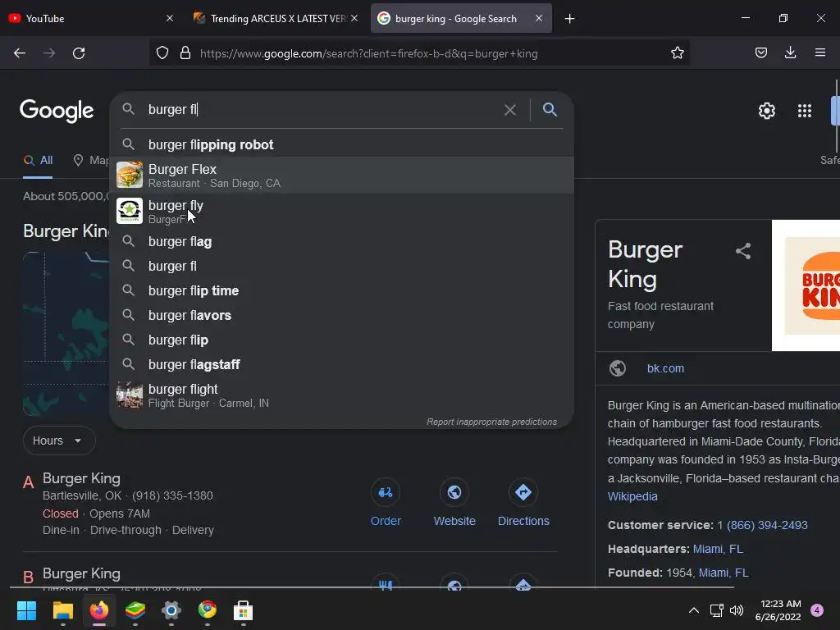Open a new browser tab
The image size is (840, 630).
coord(569,19)
